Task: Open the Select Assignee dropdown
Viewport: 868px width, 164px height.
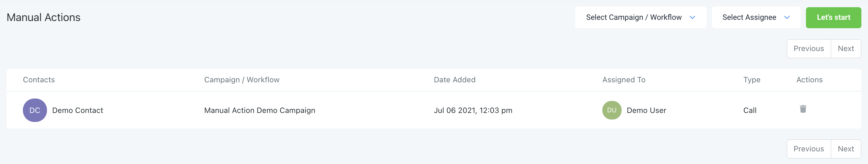Action: tap(756, 17)
